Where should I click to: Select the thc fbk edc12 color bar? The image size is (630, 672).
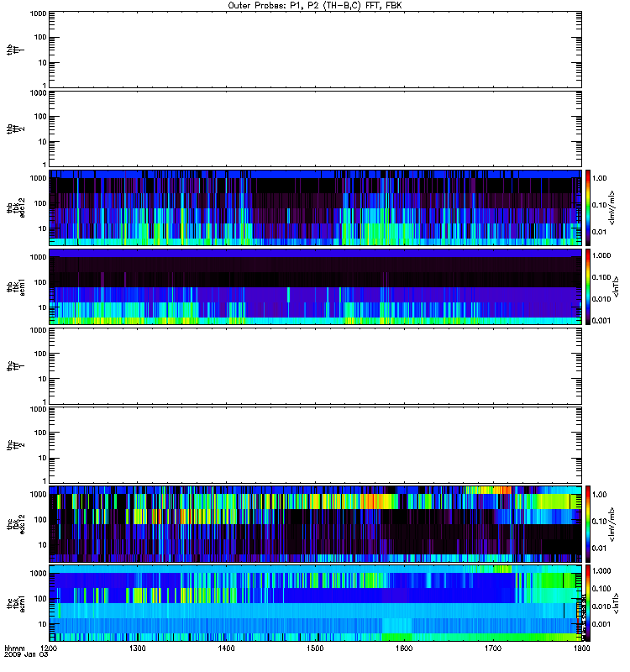[588, 523]
